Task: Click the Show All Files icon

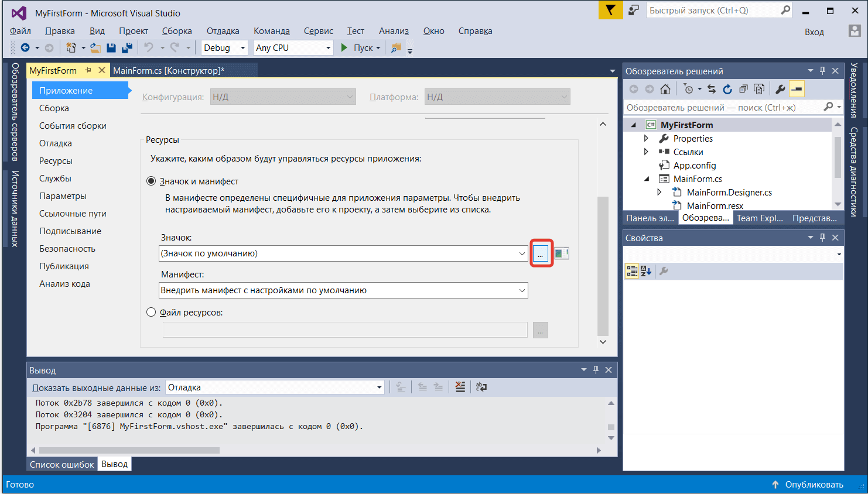Action: [x=759, y=89]
